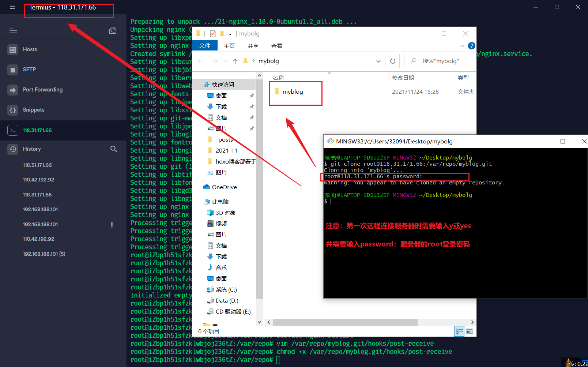Image resolution: width=588 pixels, height=367 pixels.
Task: Open _posts folder in navigation pane
Action: pos(224,139)
